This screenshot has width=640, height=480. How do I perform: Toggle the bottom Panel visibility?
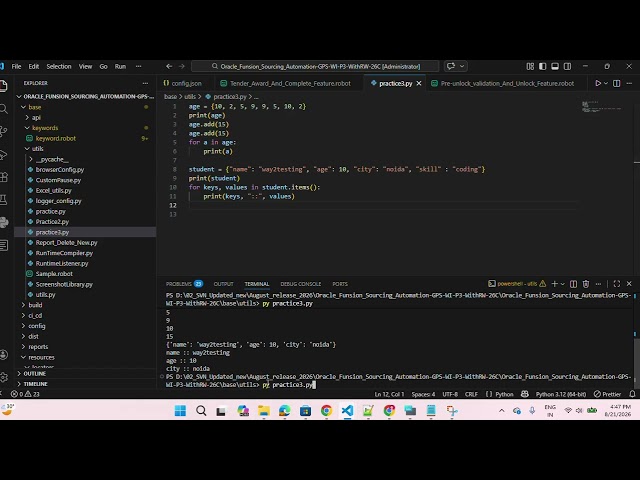coord(555,66)
